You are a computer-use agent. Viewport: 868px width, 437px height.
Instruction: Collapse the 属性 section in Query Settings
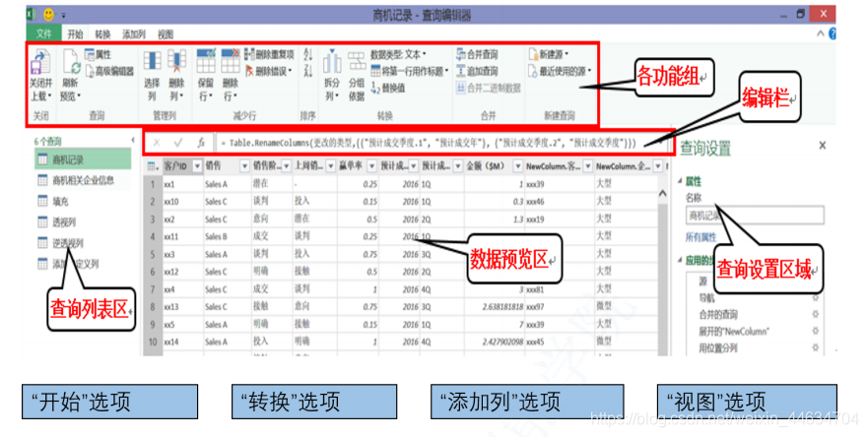pyautogui.click(x=681, y=181)
